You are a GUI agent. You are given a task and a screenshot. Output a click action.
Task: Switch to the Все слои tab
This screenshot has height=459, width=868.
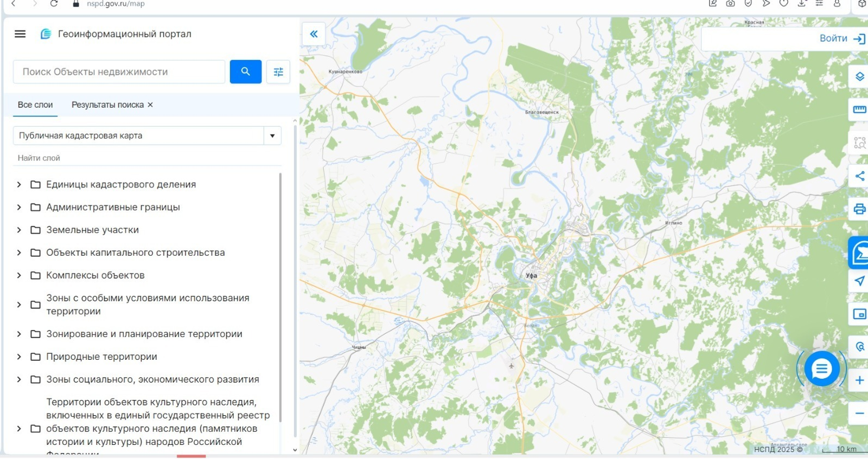coord(35,105)
